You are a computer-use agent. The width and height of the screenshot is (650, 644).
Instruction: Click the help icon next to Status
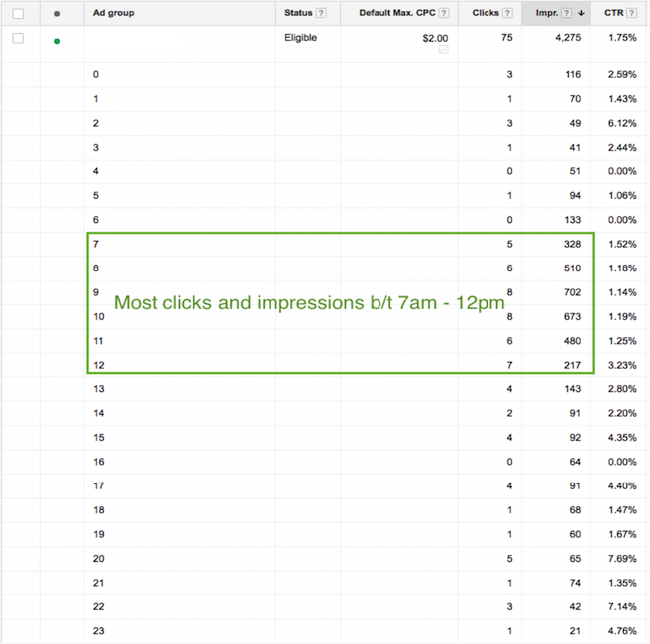click(321, 13)
